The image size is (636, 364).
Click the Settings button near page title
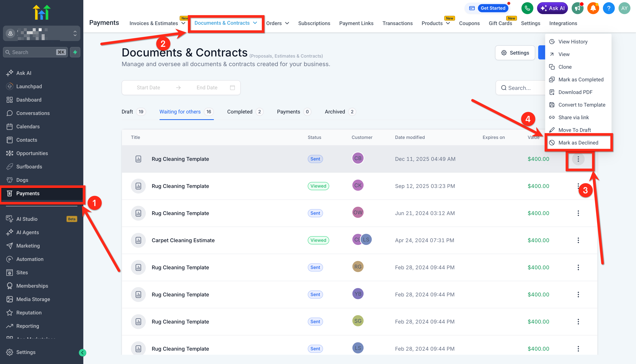pos(515,53)
